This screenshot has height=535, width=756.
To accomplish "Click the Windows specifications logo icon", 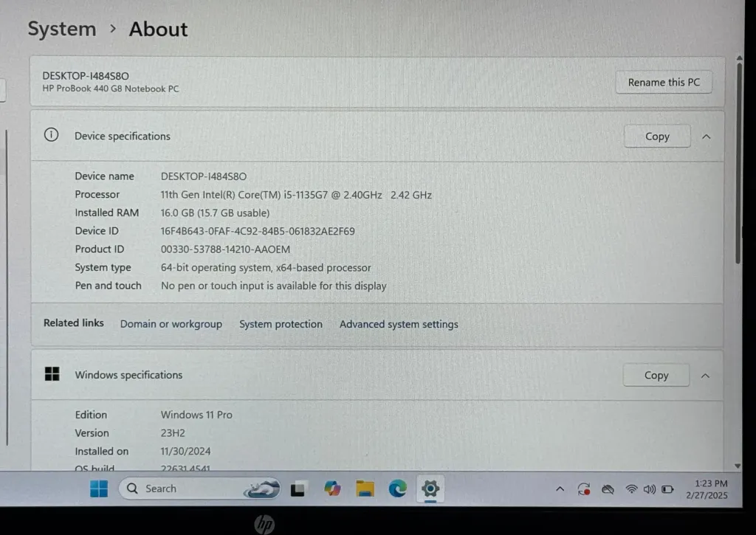I will point(52,374).
